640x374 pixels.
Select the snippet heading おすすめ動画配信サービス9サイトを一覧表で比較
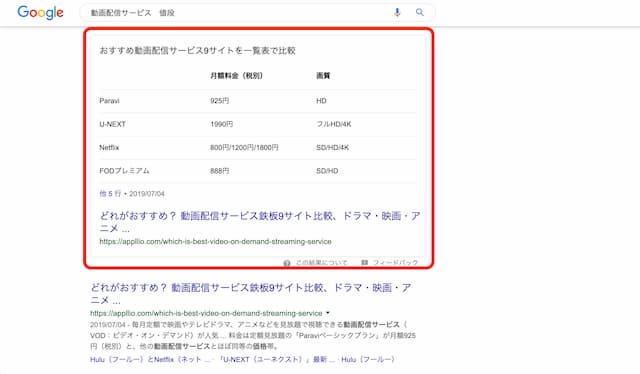198,50
